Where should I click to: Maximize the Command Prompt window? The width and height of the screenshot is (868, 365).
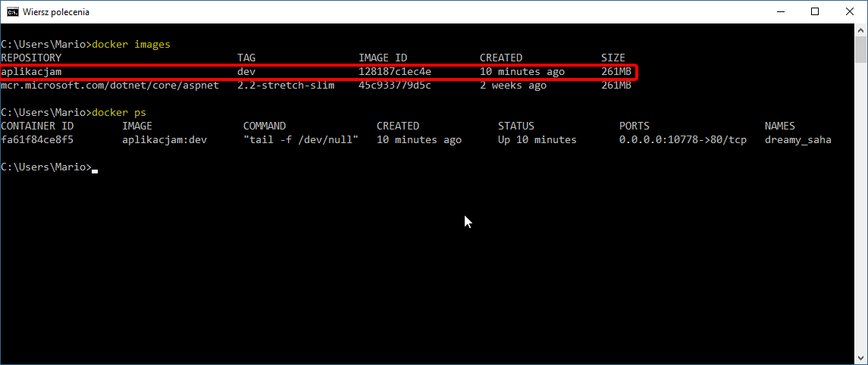tap(815, 11)
